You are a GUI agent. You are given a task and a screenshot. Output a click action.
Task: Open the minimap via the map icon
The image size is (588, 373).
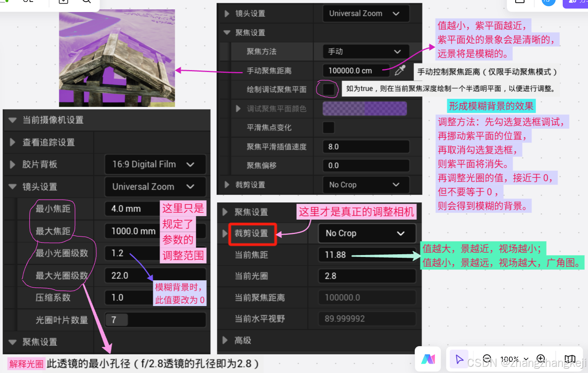tap(570, 359)
